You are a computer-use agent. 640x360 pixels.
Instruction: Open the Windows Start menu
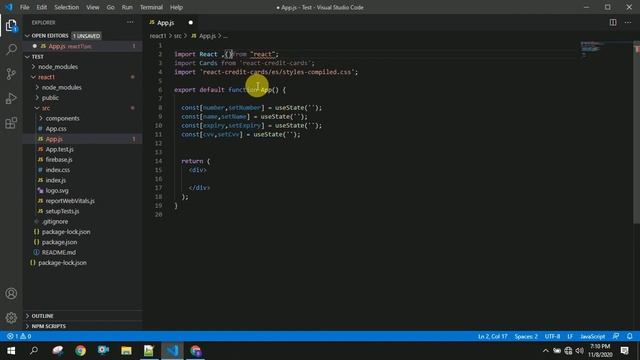click(11, 351)
